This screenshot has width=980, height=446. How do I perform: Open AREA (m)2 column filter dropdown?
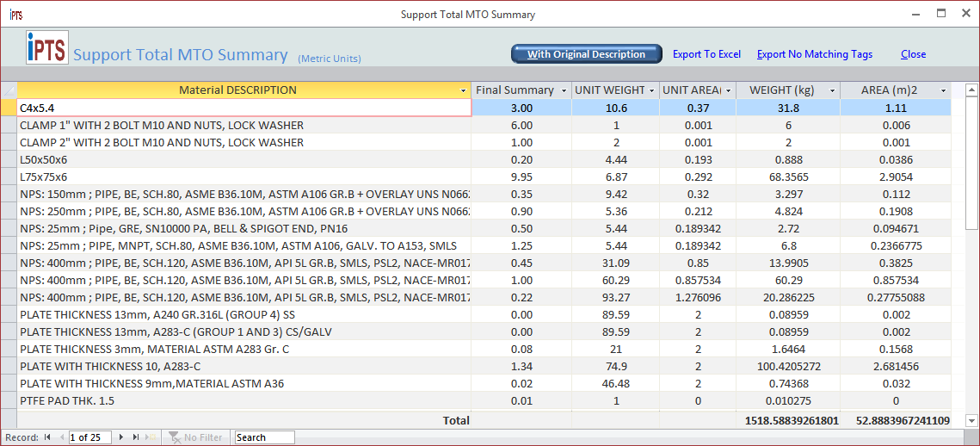coord(943,90)
